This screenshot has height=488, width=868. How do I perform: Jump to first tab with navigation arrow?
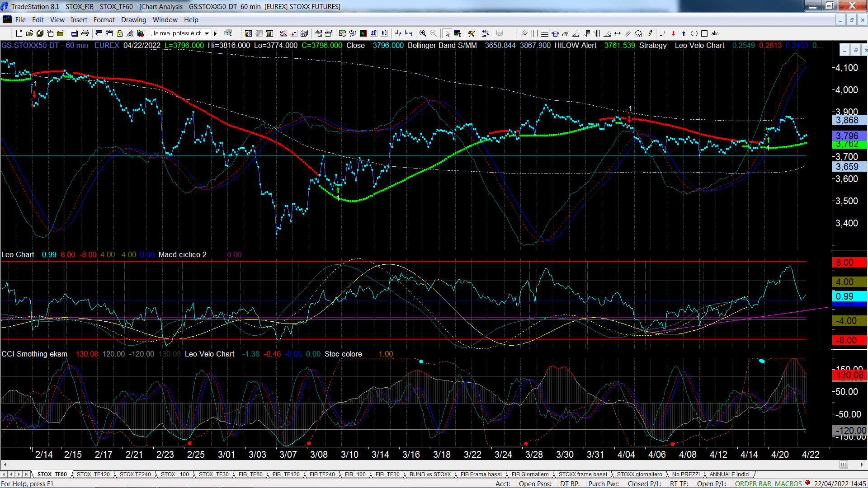click(x=4, y=474)
